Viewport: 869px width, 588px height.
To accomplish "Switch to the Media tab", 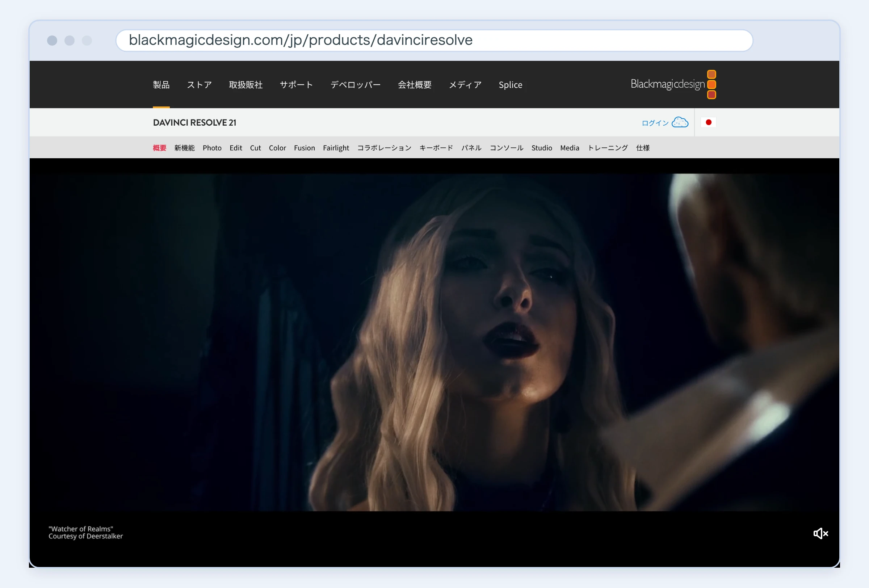I will pos(570,148).
